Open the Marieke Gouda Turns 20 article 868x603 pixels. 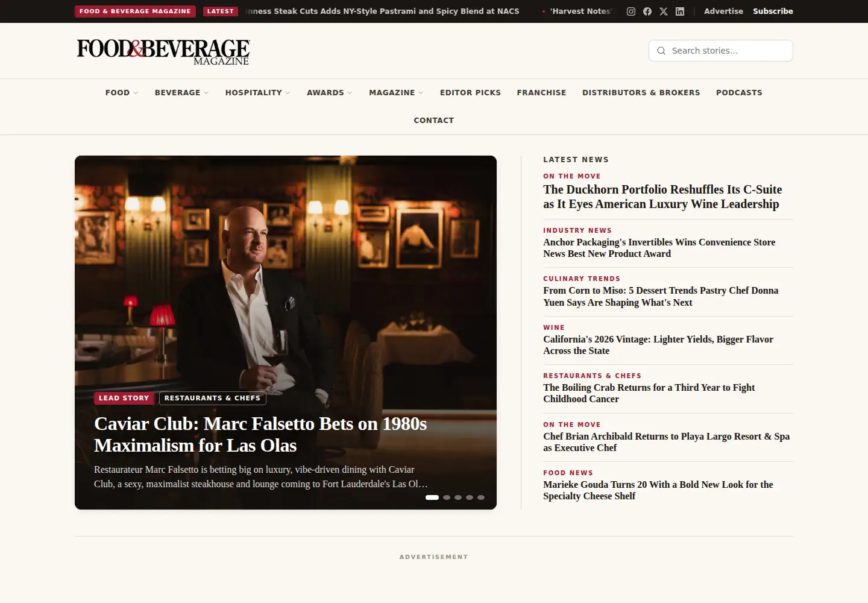pos(658,490)
